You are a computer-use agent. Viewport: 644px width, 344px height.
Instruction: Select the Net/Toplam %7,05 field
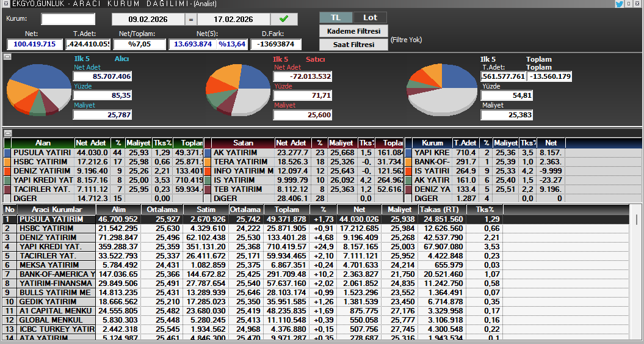[140, 44]
